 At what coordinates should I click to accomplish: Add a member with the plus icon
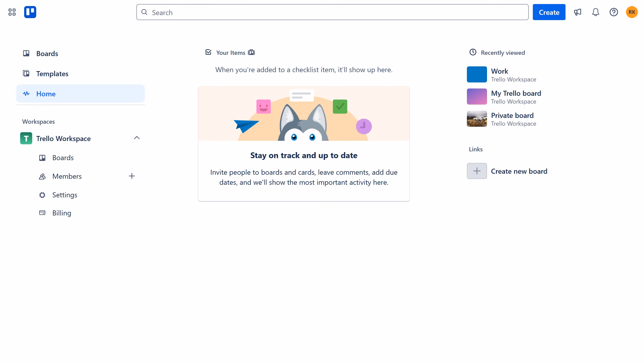point(132,176)
